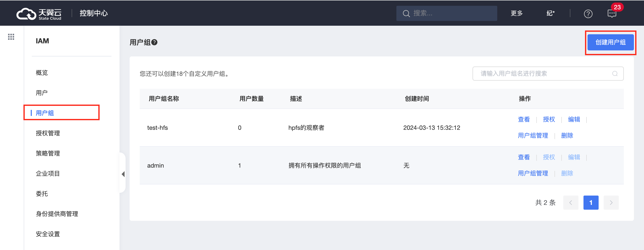644x250 pixels.
Task: Click the help icon beside 用户组 title
Action: tap(154, 42)
